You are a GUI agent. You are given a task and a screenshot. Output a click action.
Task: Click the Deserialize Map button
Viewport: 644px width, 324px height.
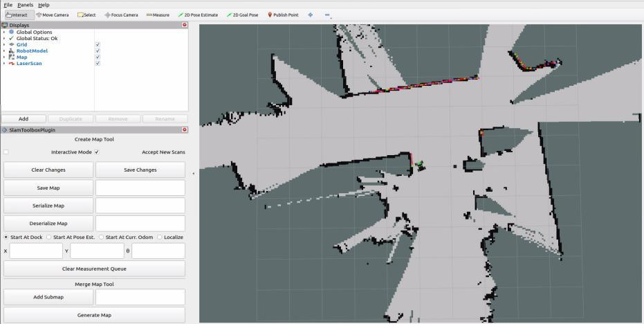pyautogui.click(x=48, y=224)
